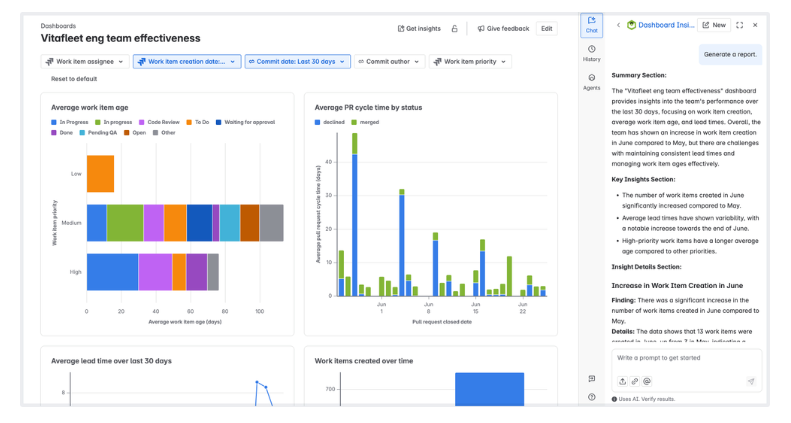Viewport: 791px width, 423px height.
Task: Click the Reset to default link
Action: 74,79
